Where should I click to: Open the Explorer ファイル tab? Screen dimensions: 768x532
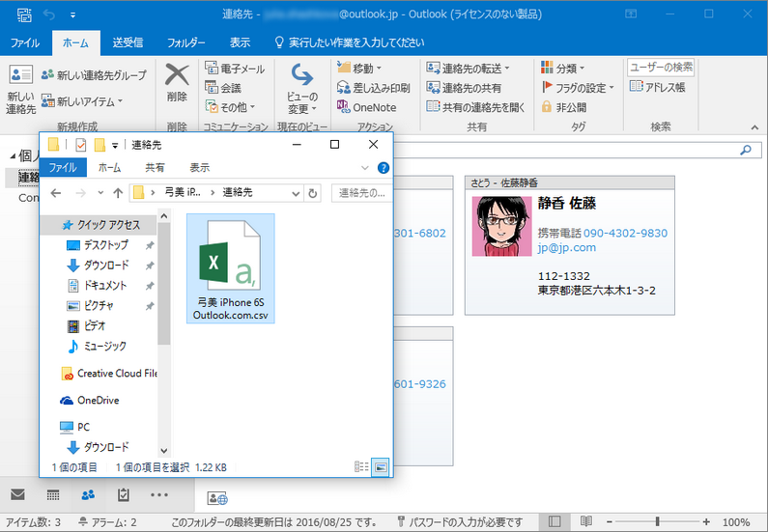(x=63, y=167)
